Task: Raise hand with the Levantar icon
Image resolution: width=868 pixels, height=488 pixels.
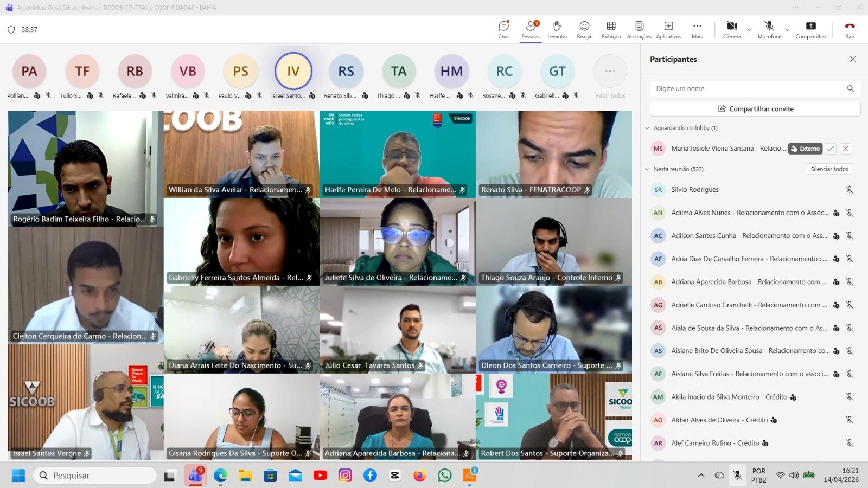Action: pyautogui.click(x=557, y=29)
